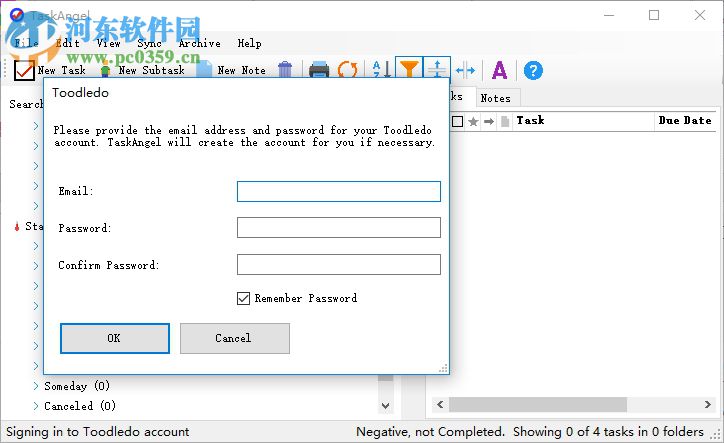Screen dimensions: 724x443
Task: Click the A-Z sort icon
Action: point(381,70)
